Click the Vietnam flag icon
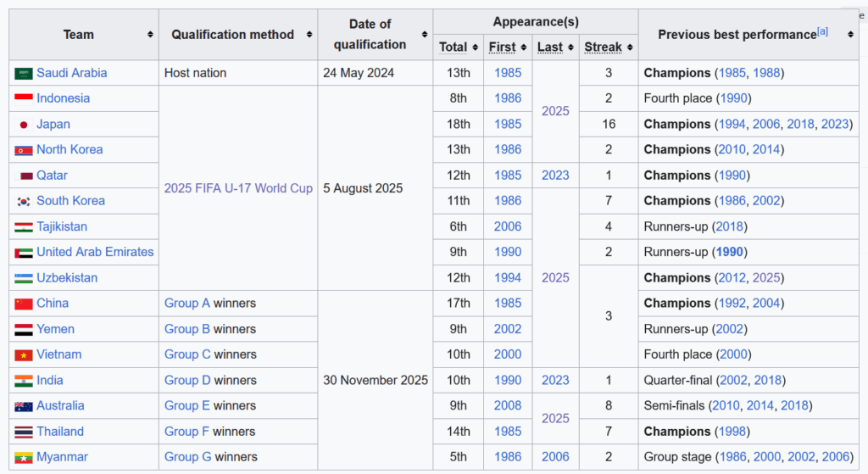 tap(23, 355)
